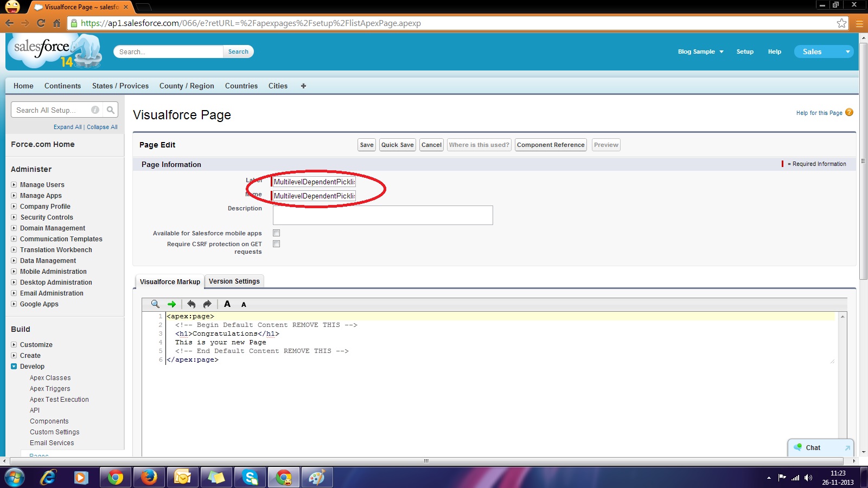Switch to the Version Settings tab
Image resolution: width=868 pixels, height=488 pixels.
pyautogui.click(x=234, y=281)
